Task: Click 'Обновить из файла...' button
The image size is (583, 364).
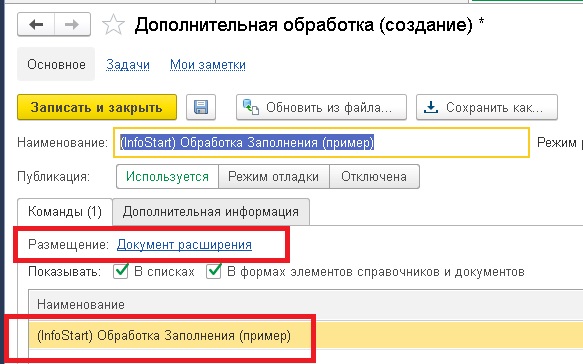Action: pyautogui.click(x=321, y=107)
